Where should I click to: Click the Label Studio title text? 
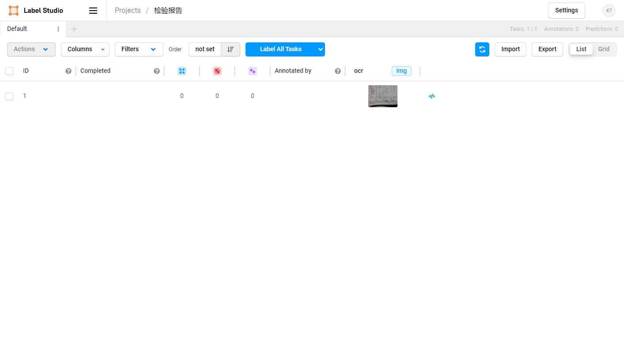[x=43, y=11]
